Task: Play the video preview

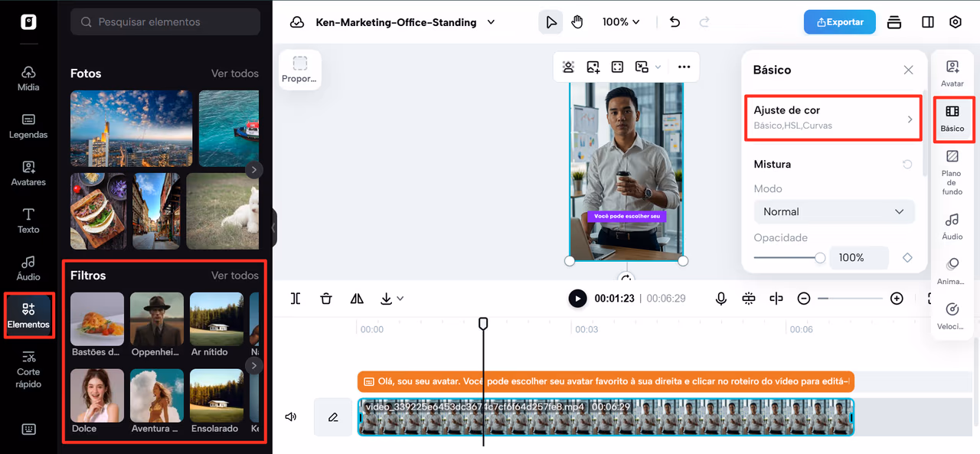Action: 577,299
